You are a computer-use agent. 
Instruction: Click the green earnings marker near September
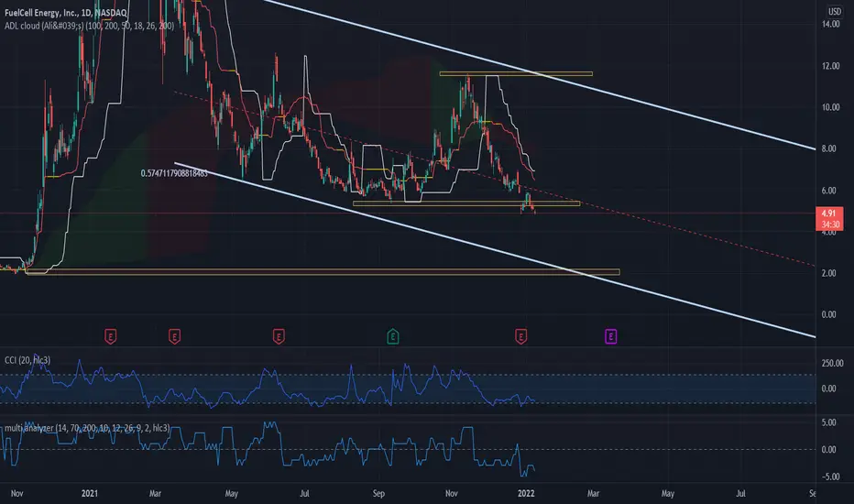coord(393,336)
